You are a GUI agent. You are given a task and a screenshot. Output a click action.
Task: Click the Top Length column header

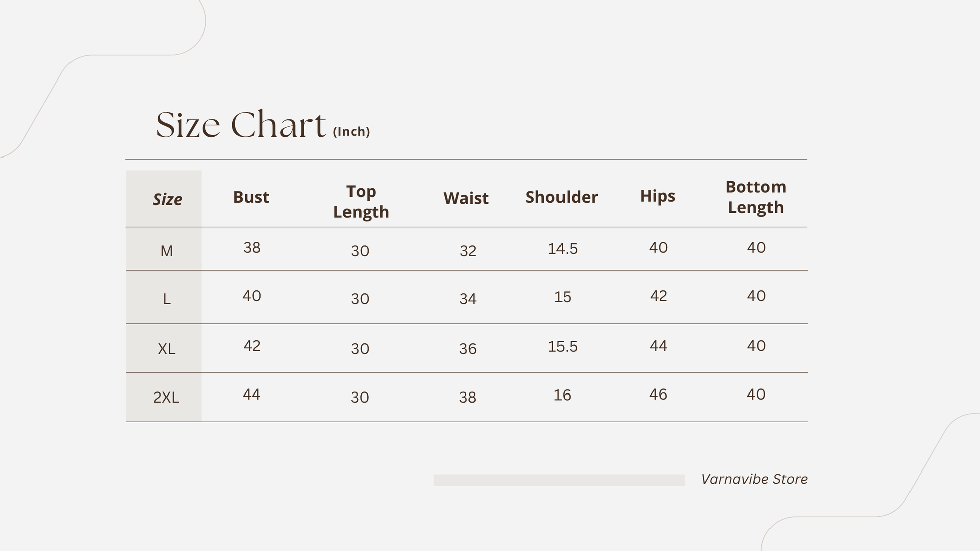tap(361, 201)
